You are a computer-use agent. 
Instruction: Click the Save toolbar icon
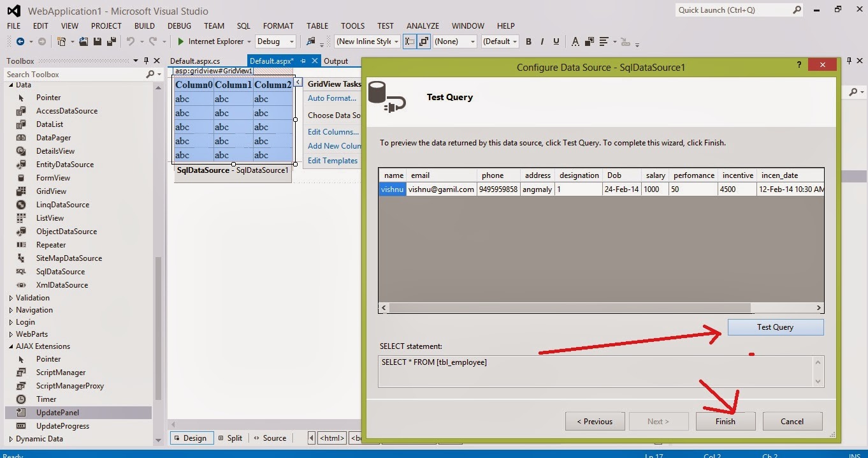[x=98, y=41]
